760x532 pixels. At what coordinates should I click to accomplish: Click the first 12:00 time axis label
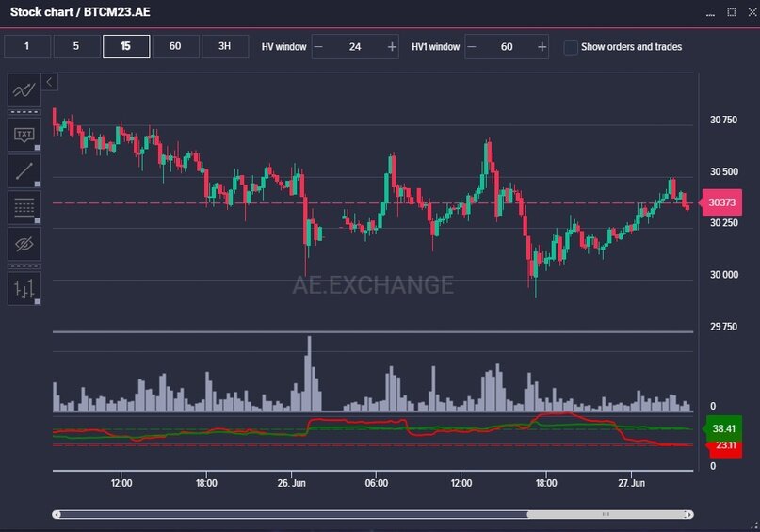tap(121, 483)
